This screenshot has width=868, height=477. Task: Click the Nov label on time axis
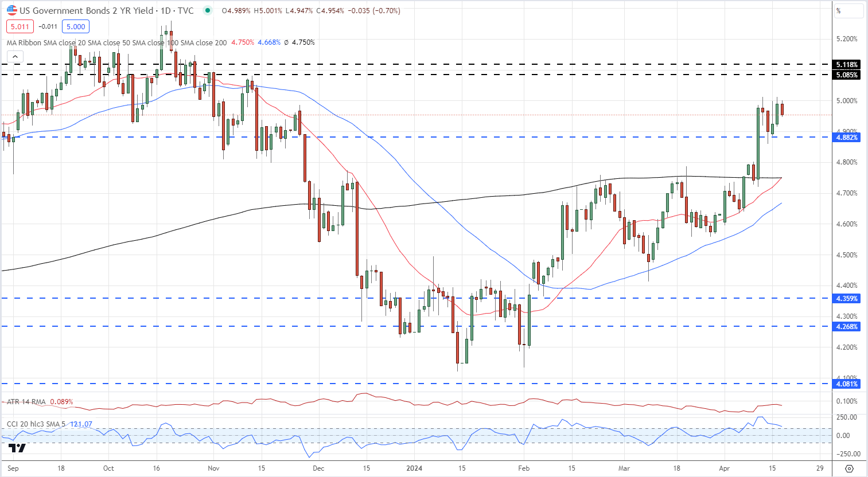tap(213, 468)
